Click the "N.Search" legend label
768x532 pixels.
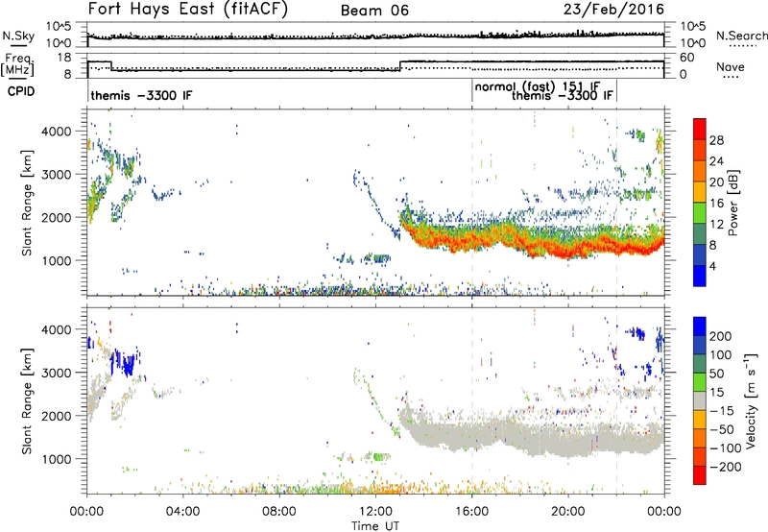pyautogui.click(x=741, y=36)
